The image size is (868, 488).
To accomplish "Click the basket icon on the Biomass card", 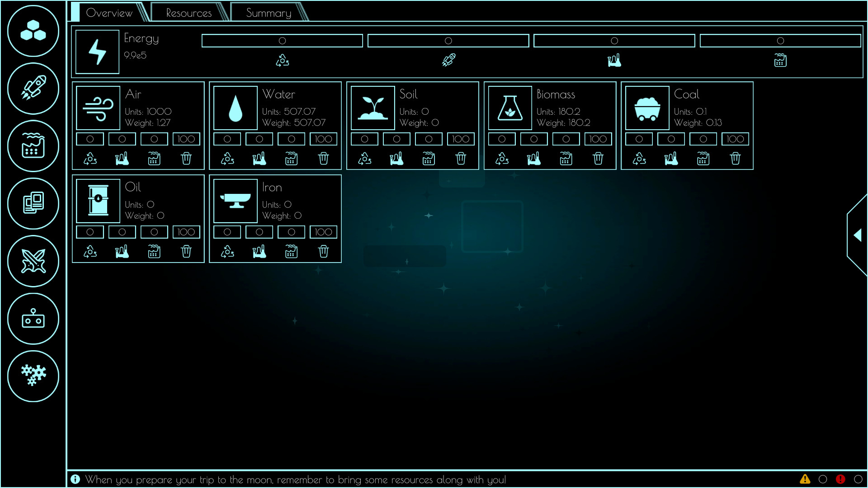I will [x=566, y=159].
